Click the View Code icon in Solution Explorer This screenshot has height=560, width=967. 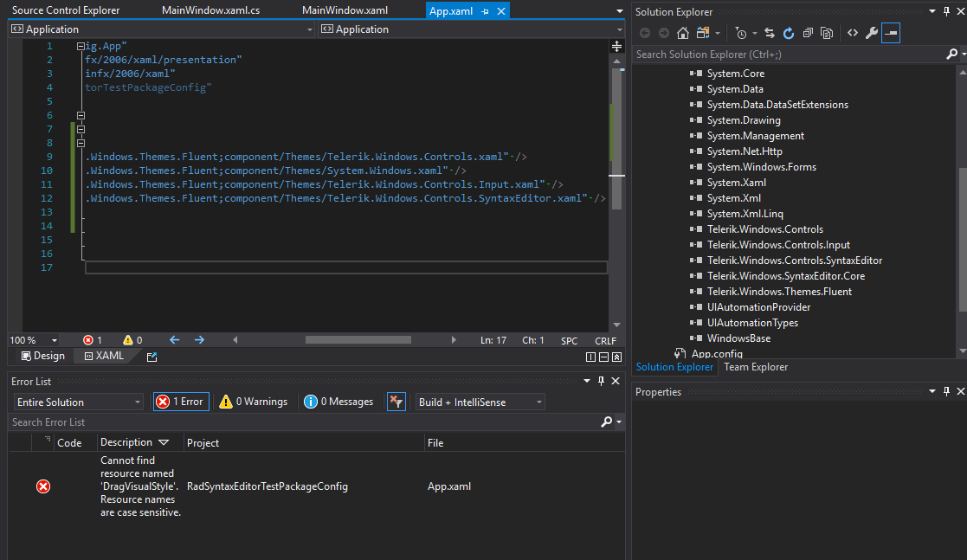tap(853, 33)
